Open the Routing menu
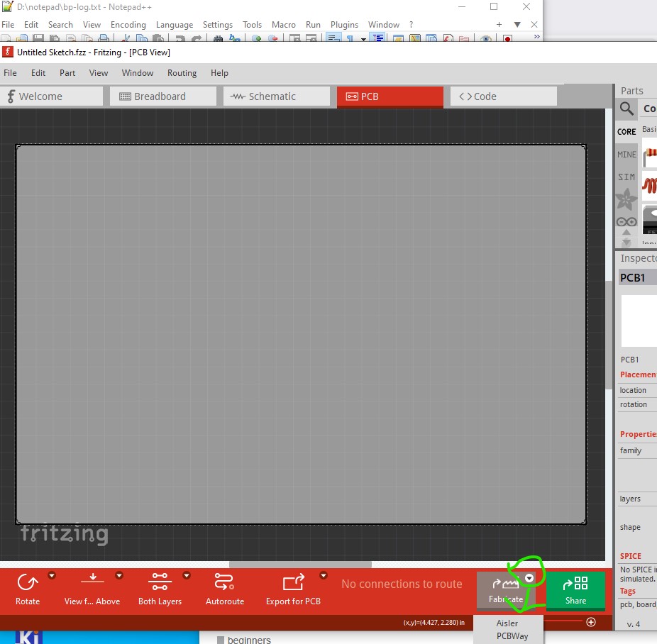 pos(182,73)
